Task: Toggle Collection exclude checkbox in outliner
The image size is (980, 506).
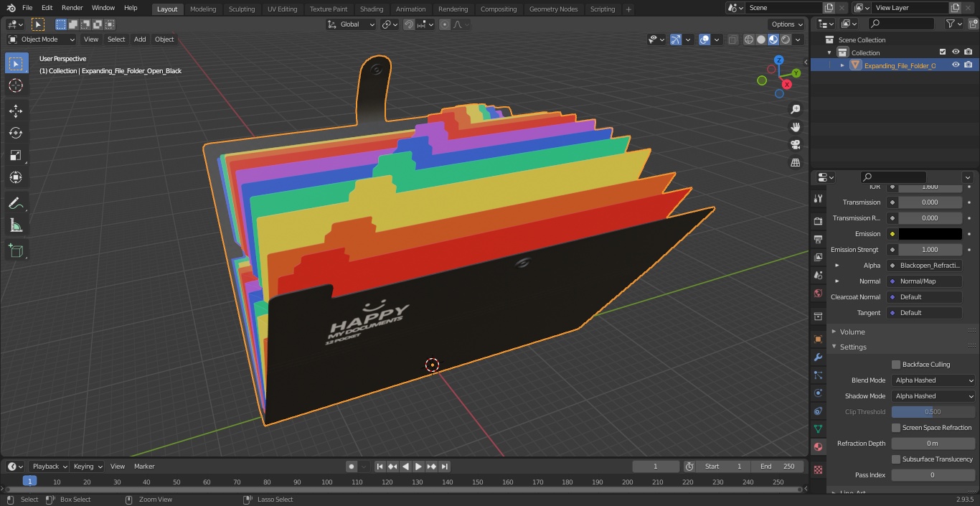Action: pyautogui.click(x=943, y=52)
